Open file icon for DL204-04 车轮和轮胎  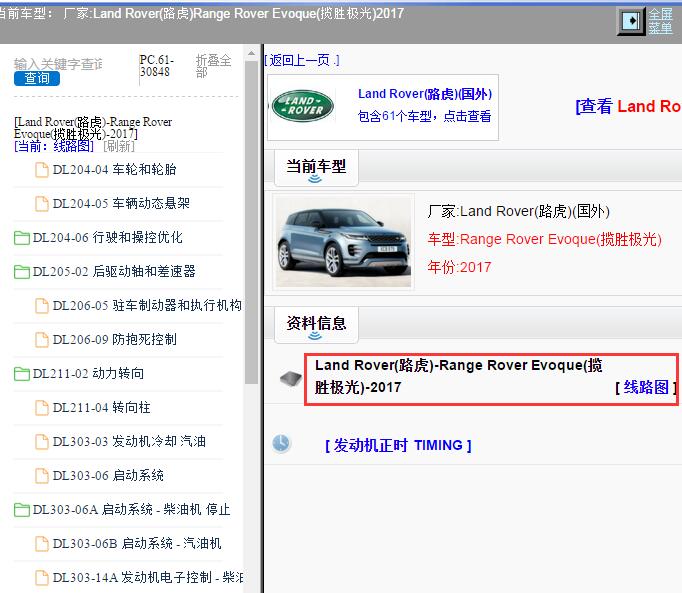coord(42,170)
